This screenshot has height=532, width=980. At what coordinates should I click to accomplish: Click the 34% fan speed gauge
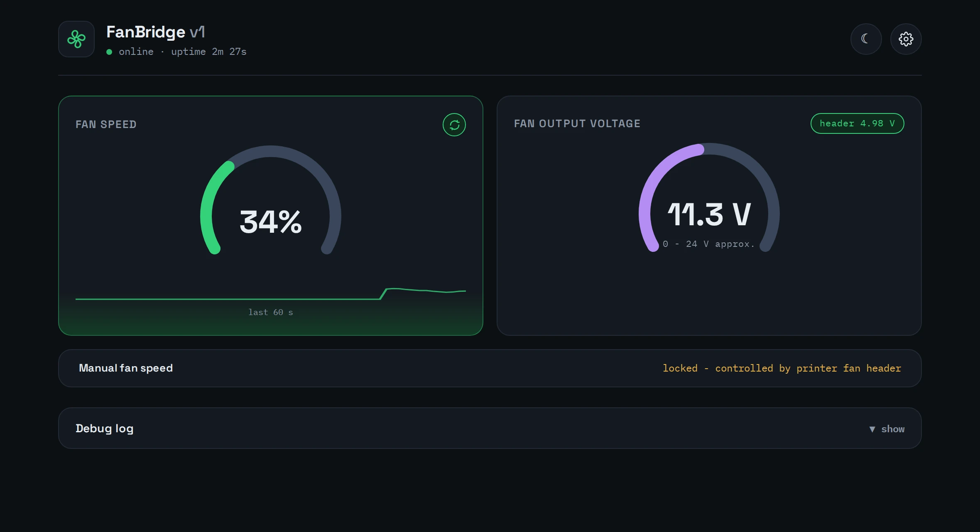point(271,200)
